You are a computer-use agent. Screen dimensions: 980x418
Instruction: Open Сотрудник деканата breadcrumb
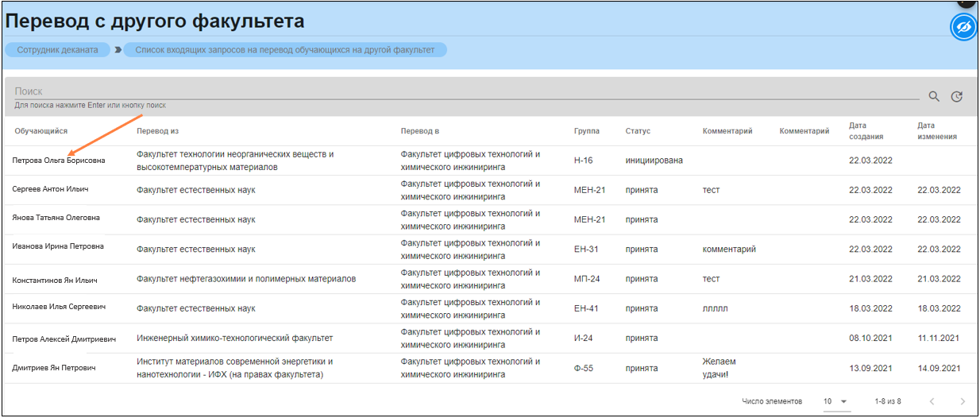(x=57, y=50)
